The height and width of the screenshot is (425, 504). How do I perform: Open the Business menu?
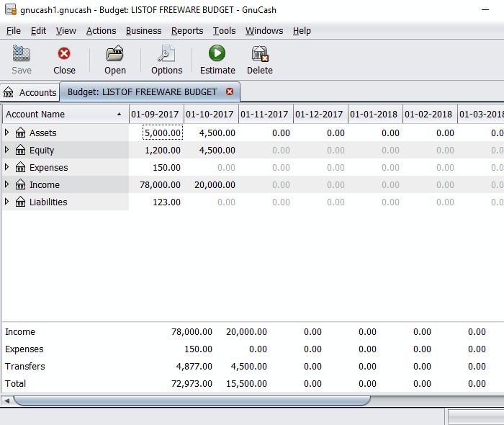(x=143, y=31)
